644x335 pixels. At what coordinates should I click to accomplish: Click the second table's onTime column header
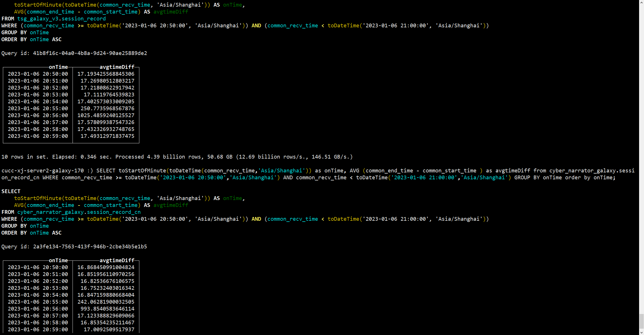coord(58,260)
